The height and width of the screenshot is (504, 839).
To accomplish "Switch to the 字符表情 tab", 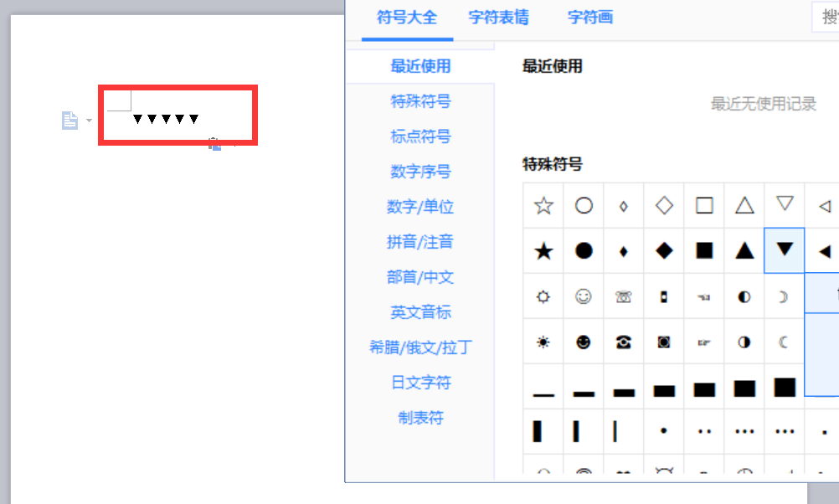I will [x=499, y=17].
